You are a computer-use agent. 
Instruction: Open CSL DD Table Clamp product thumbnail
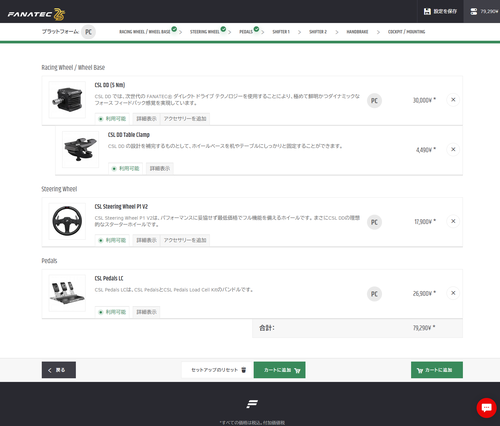coord(81,149)
